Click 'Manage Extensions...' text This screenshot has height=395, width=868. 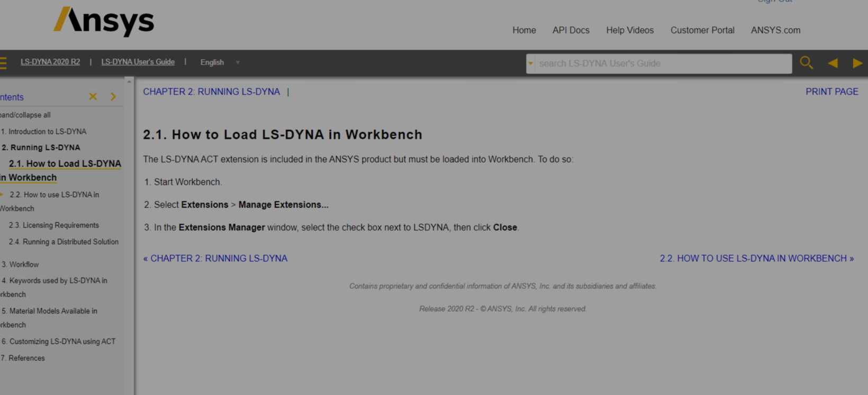[283, 205]
